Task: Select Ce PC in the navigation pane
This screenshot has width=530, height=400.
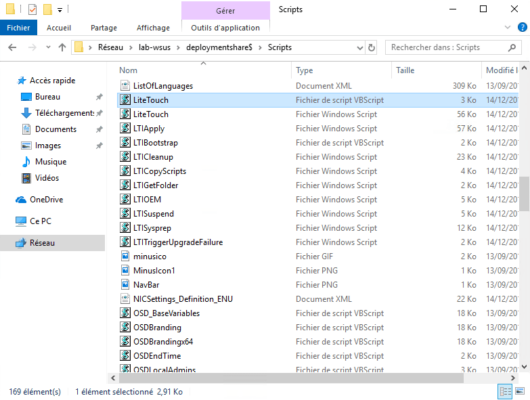Action: pyautogui.click(x=40, y=221)
